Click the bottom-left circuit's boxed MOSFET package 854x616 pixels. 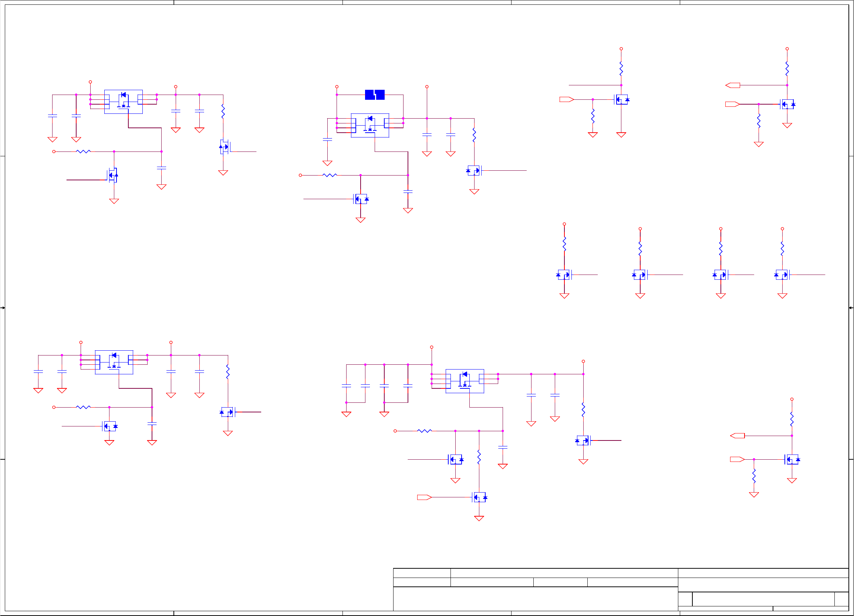[x=114, y=362]
